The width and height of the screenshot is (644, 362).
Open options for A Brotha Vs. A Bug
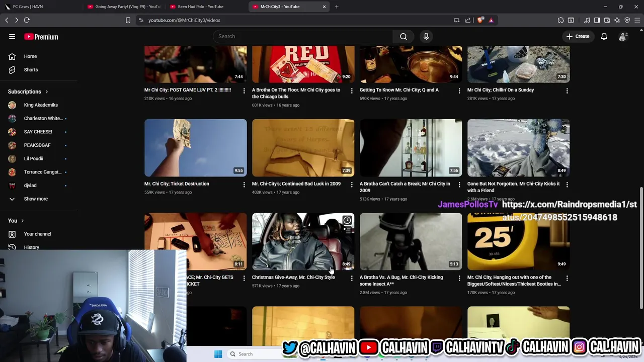click(x=459, y=278)
